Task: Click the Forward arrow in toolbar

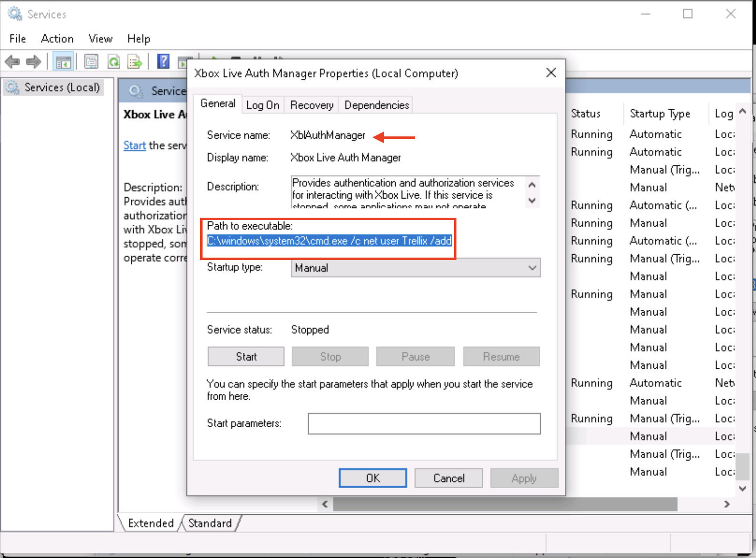Action: pos(33,61)
